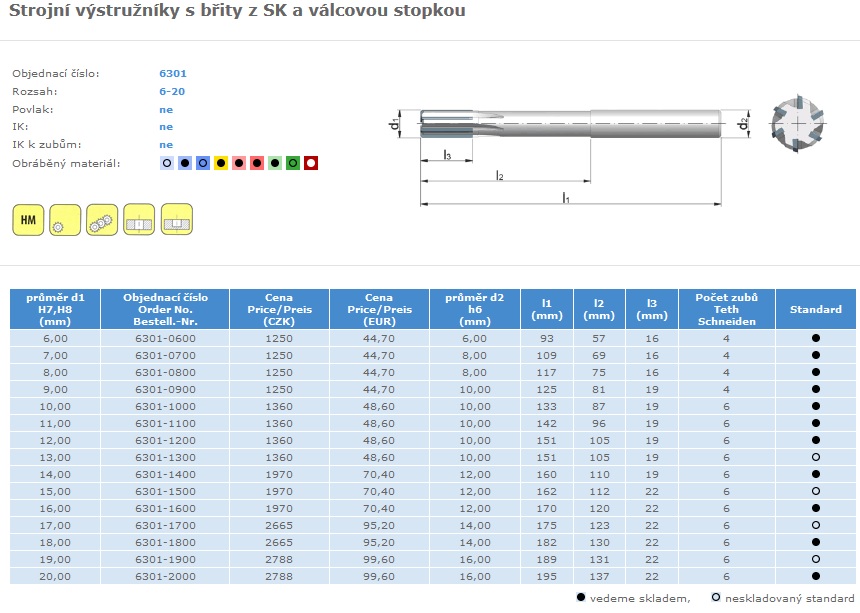The image size is (860, 613).
Task: Click the 'vedeme skladem,' legend text
Action: [x=640, y=598]
